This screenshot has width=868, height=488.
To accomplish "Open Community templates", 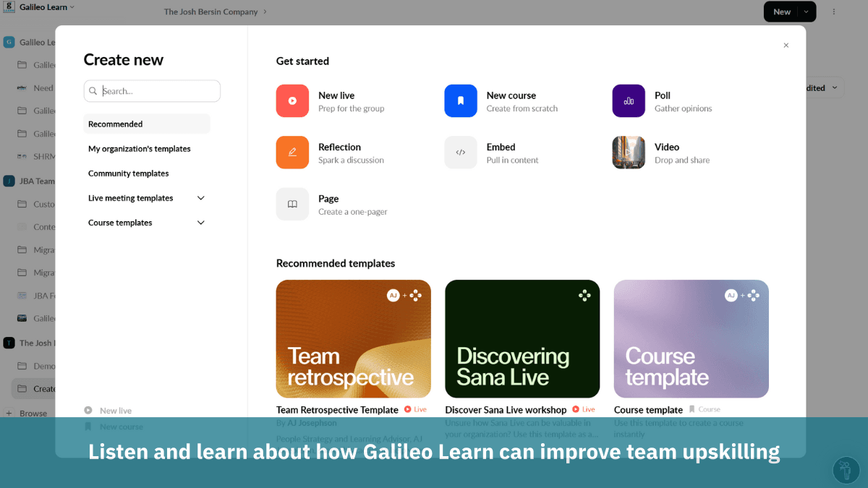I will pyautogui.click(x=129, y=174).
